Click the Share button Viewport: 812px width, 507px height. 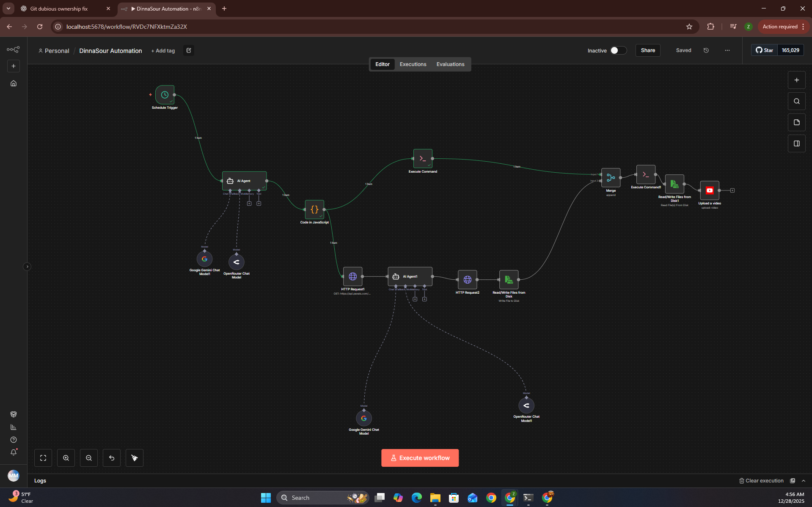pos(647,50)
